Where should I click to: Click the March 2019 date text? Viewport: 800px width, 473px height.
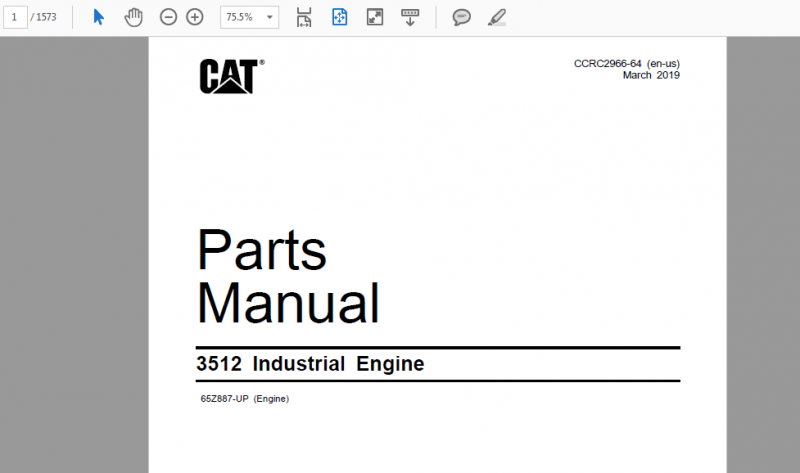(651, 75)
